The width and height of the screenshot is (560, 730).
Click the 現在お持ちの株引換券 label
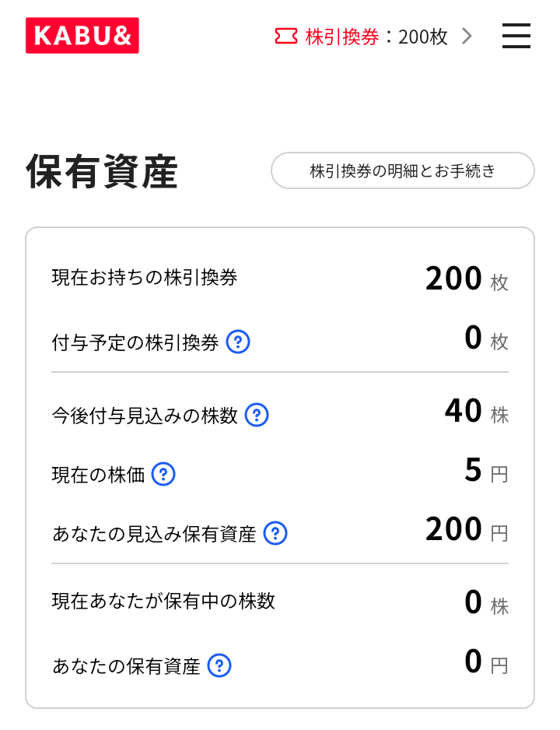pyautogui.click(x=145, y=278)
